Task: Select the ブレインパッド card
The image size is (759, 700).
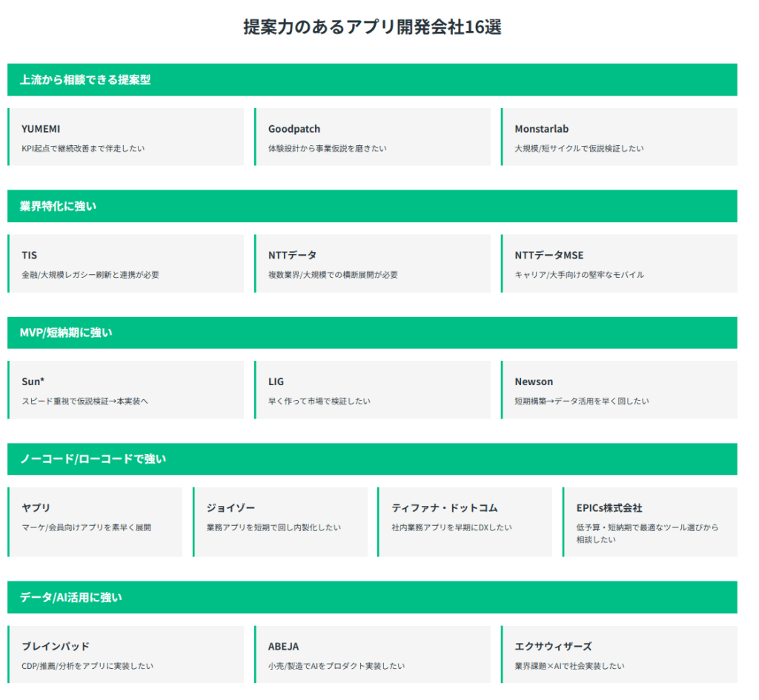Action: [125, 654]
